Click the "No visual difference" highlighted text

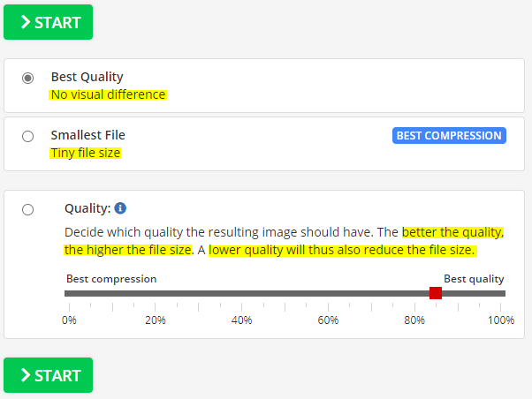coord(108,94)
